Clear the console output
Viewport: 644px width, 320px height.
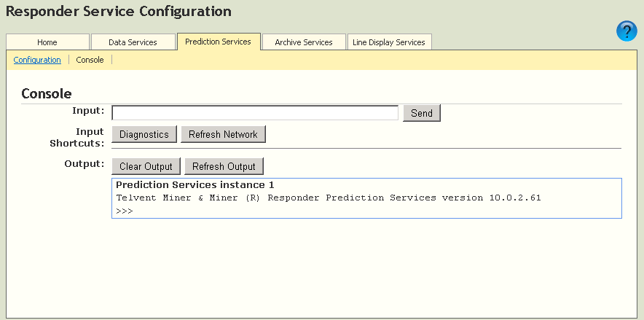point(146,166)
